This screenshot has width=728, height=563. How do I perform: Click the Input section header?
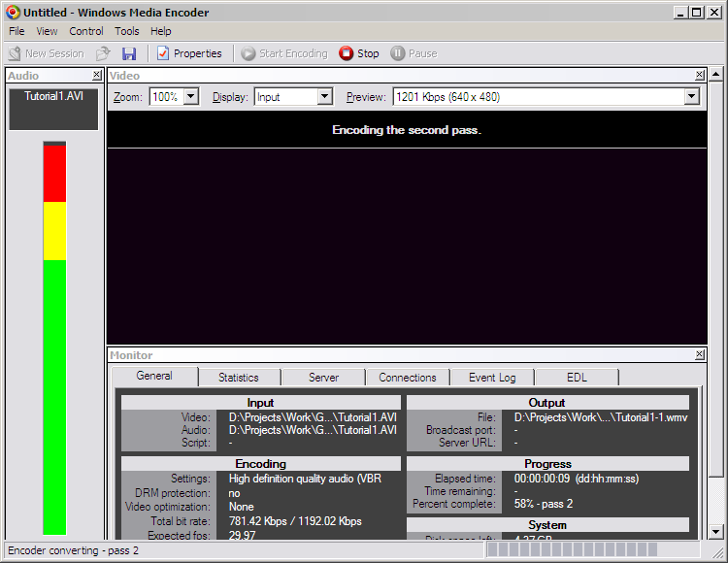pyautogui.click(x=260, y=403)
